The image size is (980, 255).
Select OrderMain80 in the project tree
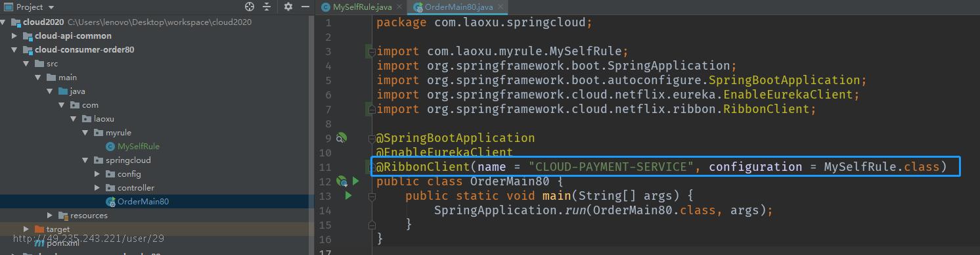coord(143,202)
